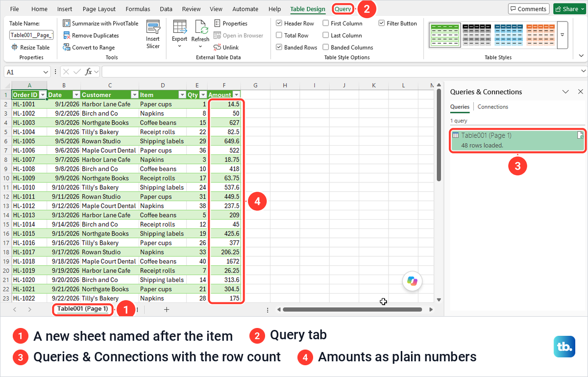588x377 pixels.
Task: Select cell containing HL-1005
Action: pyautogui.click(x=29, y=141)
